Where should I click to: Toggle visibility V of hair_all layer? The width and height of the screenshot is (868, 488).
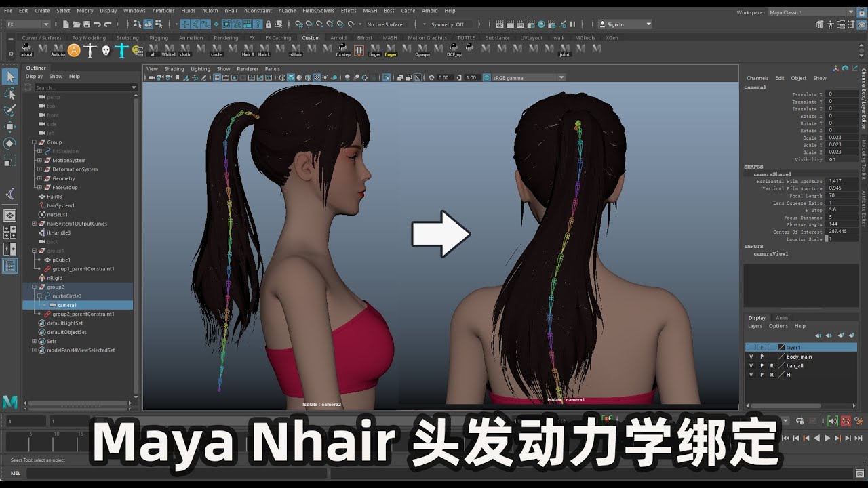tap(751, 365)
